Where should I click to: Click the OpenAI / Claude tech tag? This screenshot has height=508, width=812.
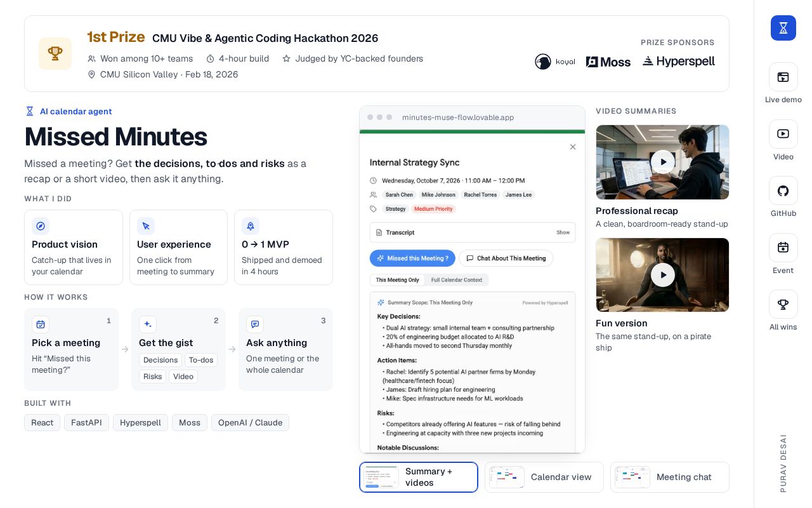(250, 423)
